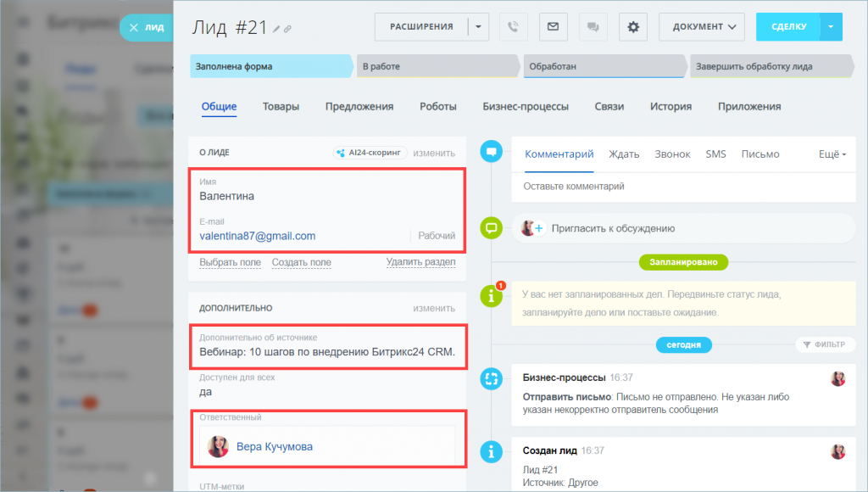Open the Документ dropdown

(702, 27)
